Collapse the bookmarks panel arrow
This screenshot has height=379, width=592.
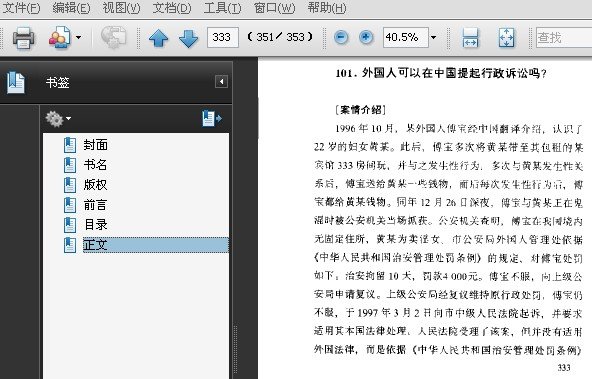(221, 82)
